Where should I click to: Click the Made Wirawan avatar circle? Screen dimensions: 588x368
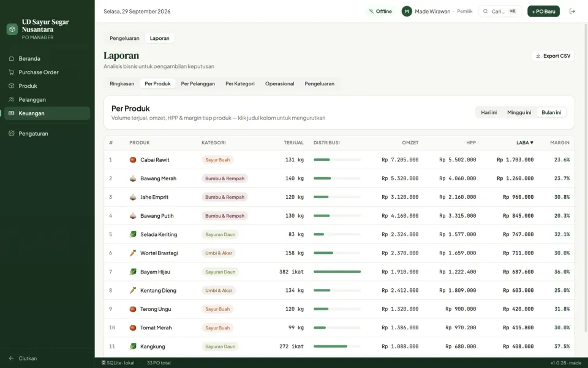[407, 11]
